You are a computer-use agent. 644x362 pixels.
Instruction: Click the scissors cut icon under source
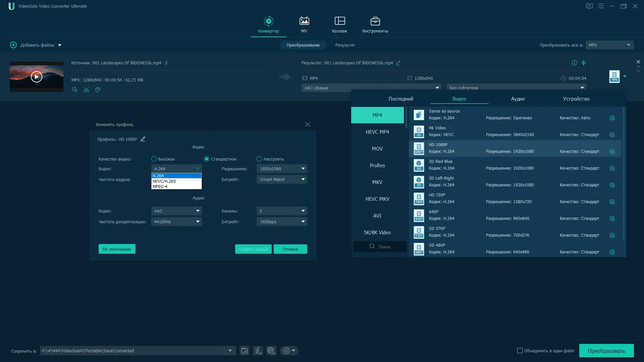86,90
